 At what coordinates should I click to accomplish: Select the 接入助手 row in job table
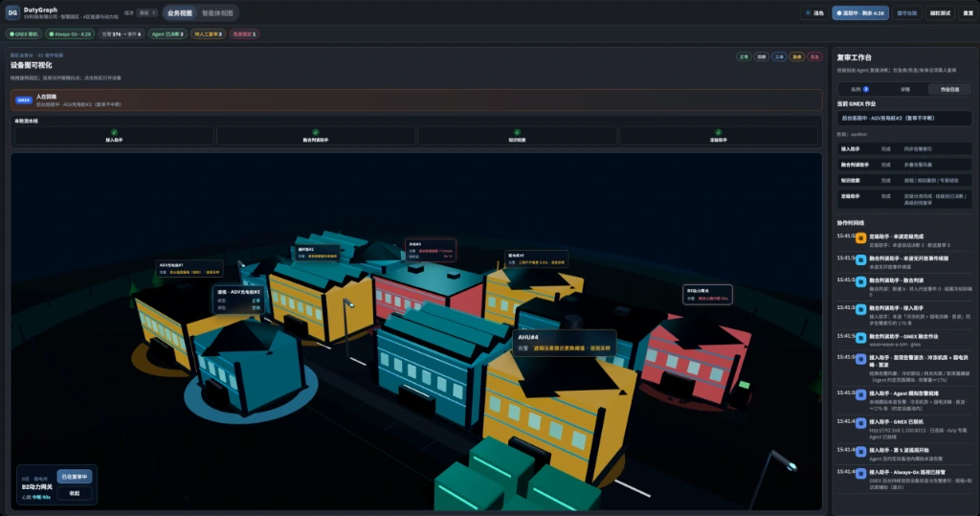click(x=904, y=148)
